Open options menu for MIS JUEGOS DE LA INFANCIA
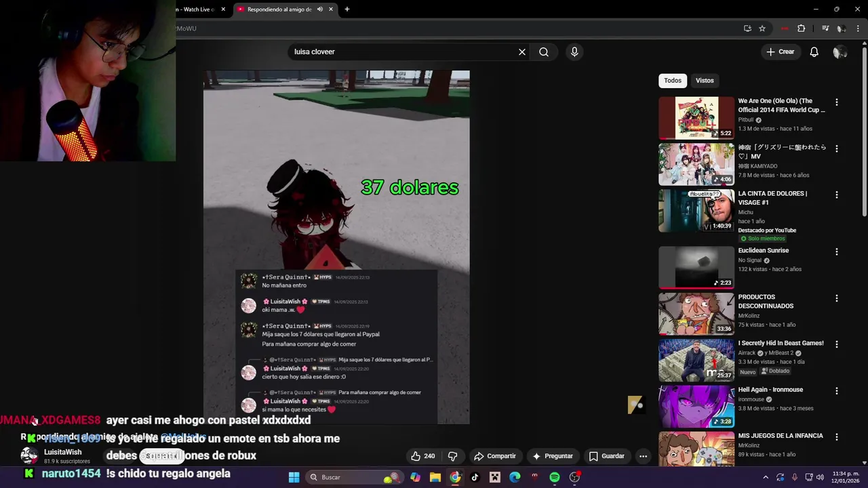 pyautogui.click(x=836, y=438)
